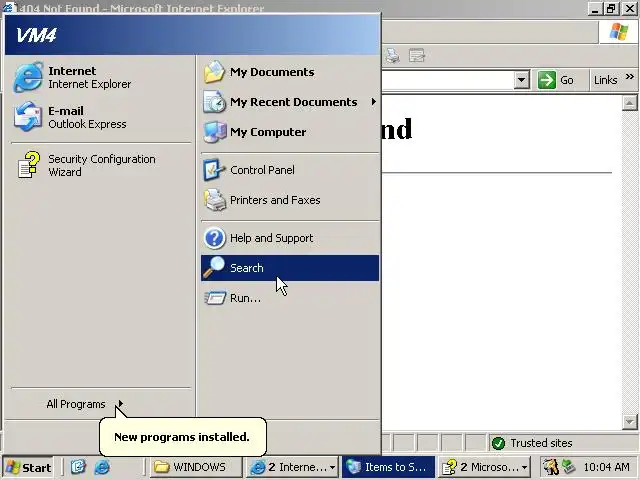Click the Edit icon in IE toolbar
The image size is (640, 480).
click(417, 55)
